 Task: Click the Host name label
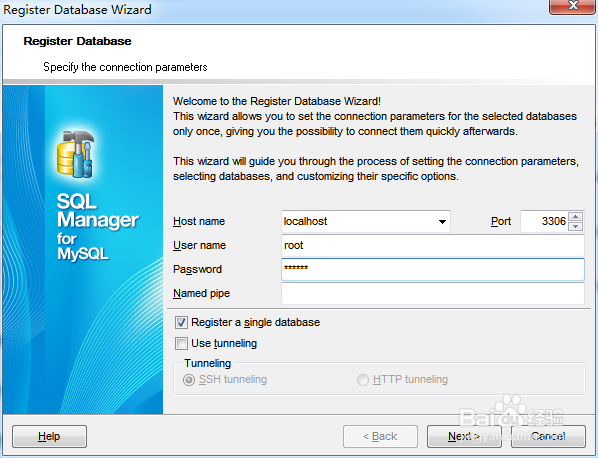(199, 221)
